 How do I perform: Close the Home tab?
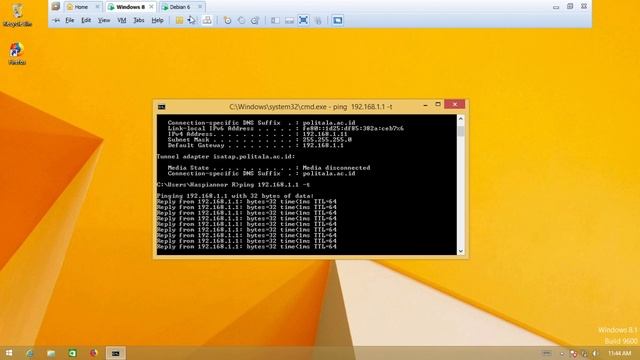coord(97,7)
